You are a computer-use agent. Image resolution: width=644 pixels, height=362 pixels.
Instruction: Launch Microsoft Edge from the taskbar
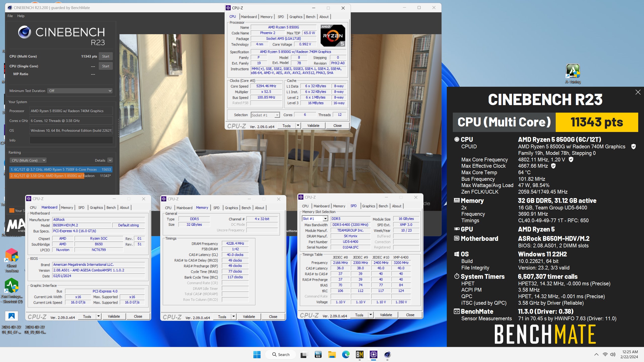tap(346, 354)
